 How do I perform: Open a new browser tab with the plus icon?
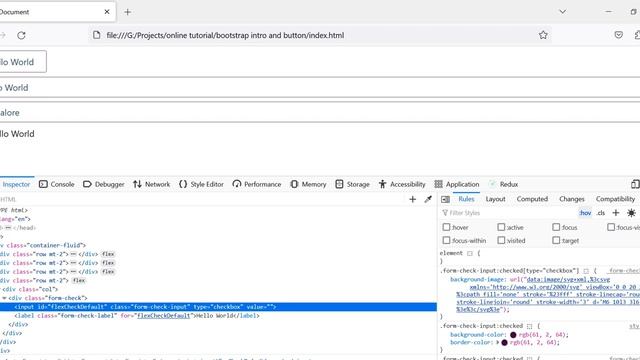pyautogui.click(x=128, y=12)
